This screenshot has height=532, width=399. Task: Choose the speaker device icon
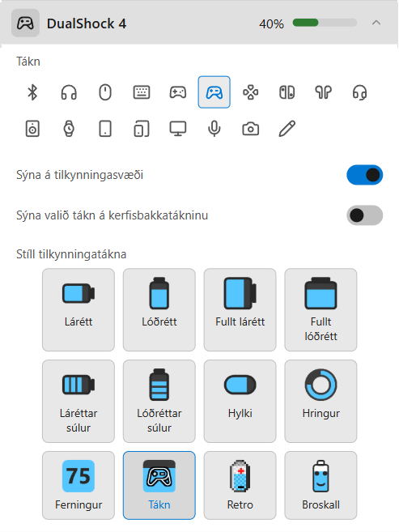coord(32,129)
